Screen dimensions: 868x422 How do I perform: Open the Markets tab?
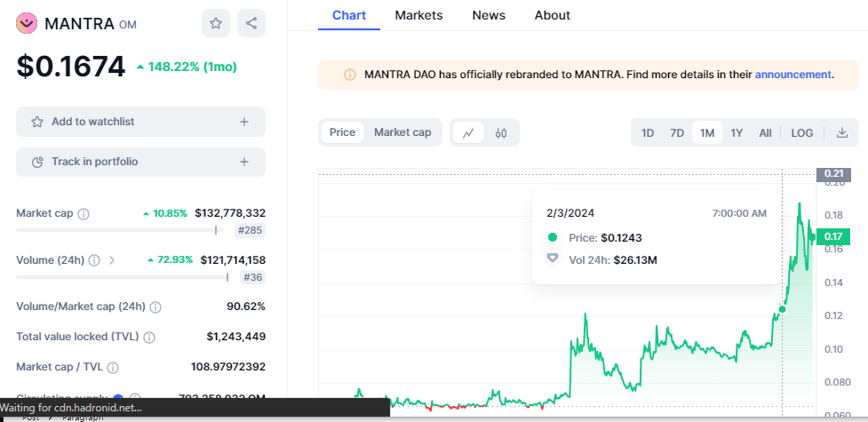pyautogui.click(x=418, y=15)
